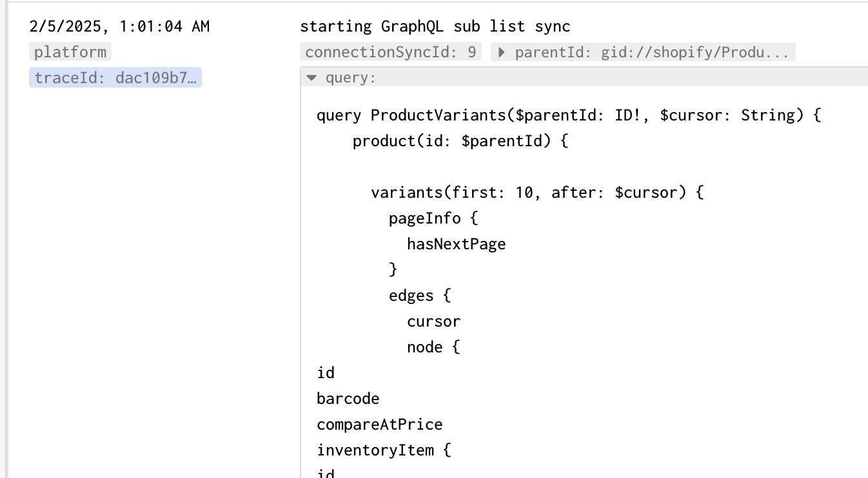Click the cursor field under edges

tap(434, 321)
